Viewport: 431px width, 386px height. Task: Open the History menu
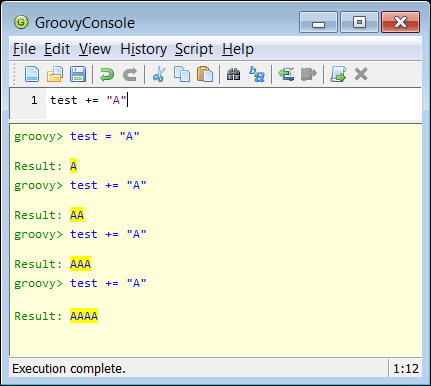coord(143,49)
